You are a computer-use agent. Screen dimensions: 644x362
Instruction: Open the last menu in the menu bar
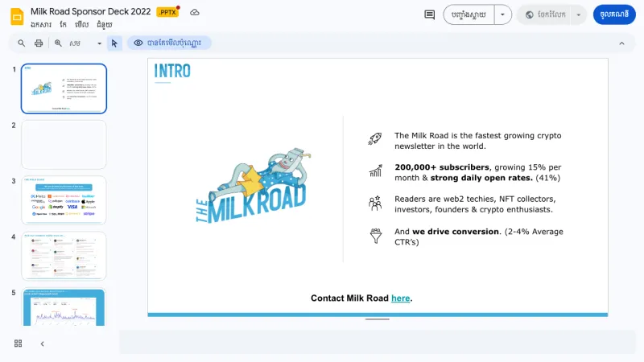coord(105,25)
